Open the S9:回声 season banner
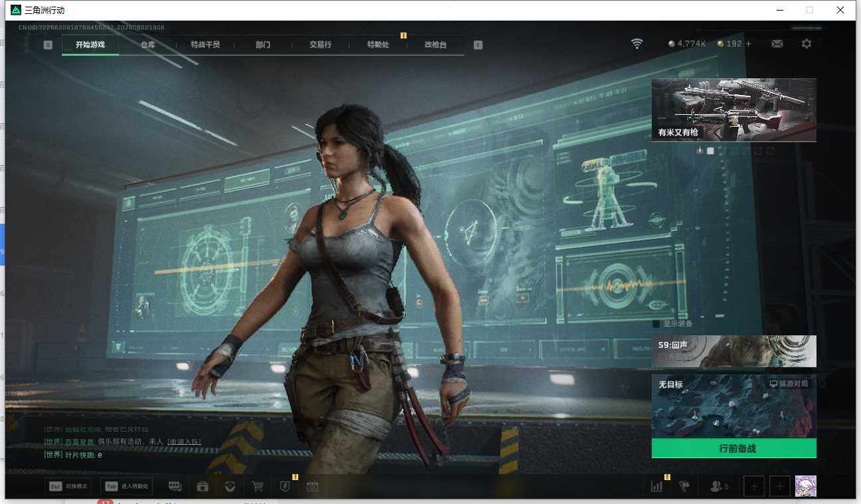 pos(734,351)
